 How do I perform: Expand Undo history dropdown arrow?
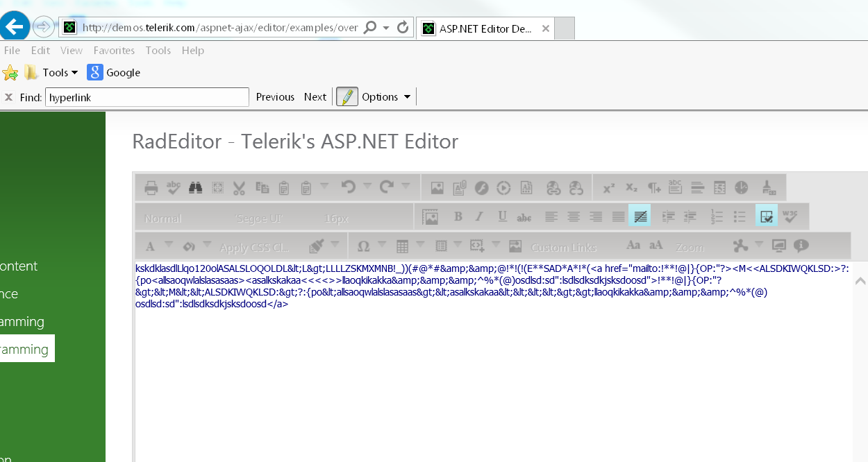tap(367, 186)
